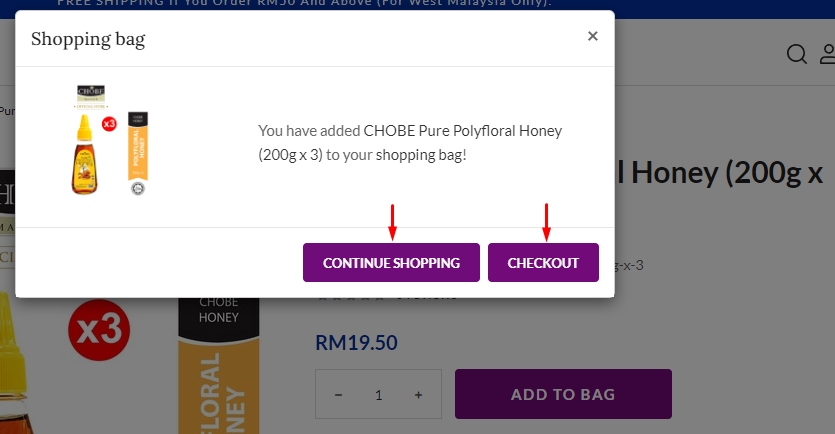Click the star rating row

tap(350, 297)
